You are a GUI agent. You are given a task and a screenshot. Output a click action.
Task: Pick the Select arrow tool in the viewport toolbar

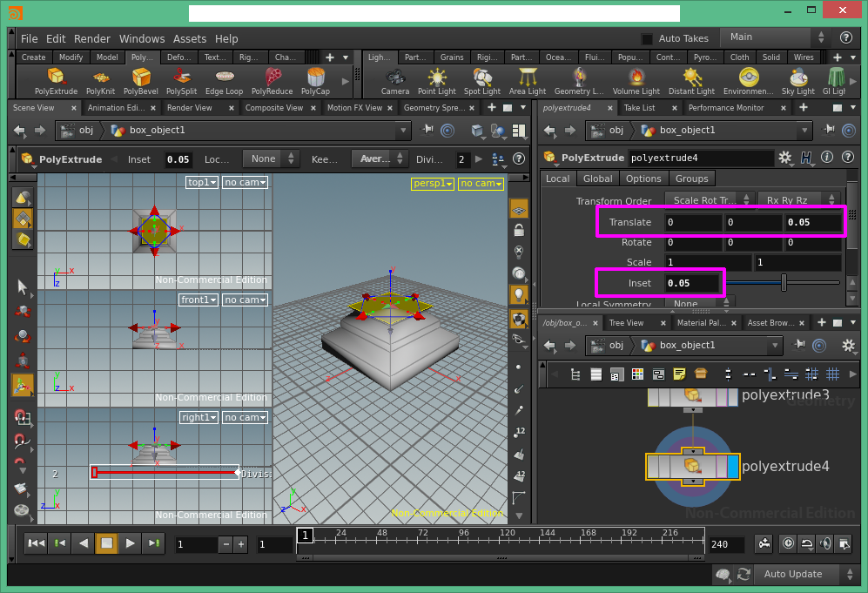pos(22,286)
